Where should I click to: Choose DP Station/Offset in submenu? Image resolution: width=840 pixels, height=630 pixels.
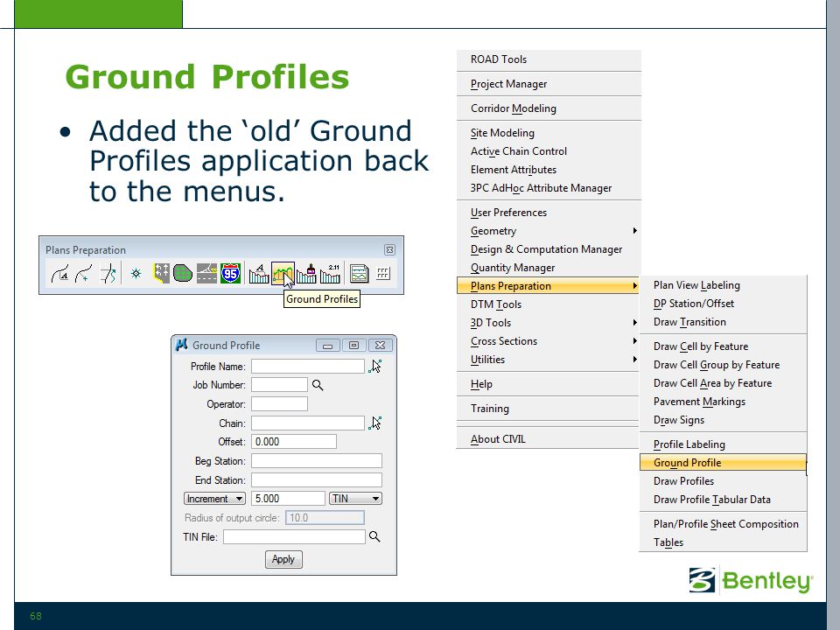(x=724, y=304)
